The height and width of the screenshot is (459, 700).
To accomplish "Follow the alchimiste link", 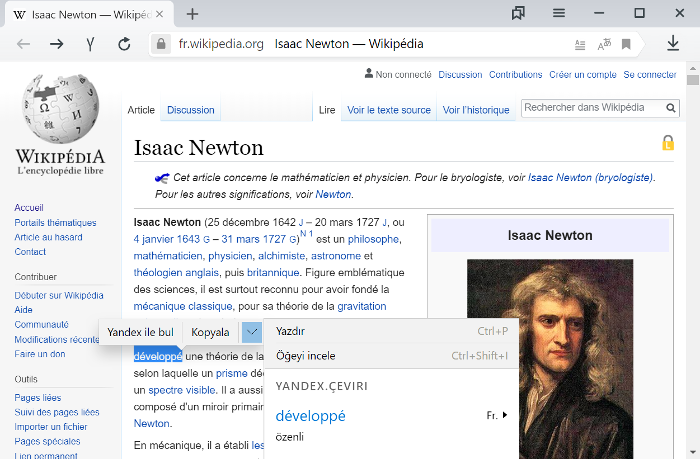I will (282, 256).
